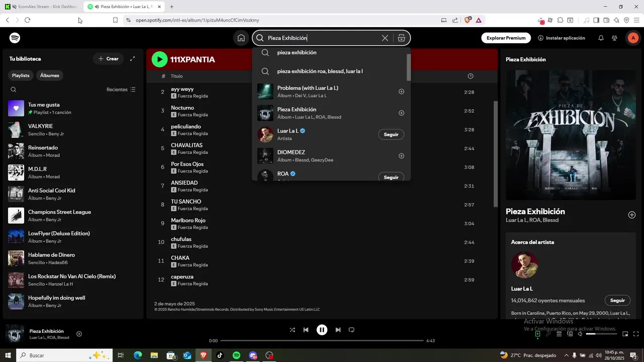Click track 'CHAVALITAS' row

pyautogui.click(x=321, y=148)
